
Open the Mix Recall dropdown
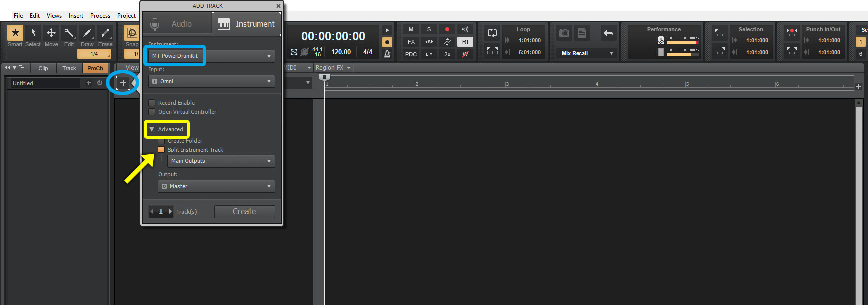(x=587, y=53)
